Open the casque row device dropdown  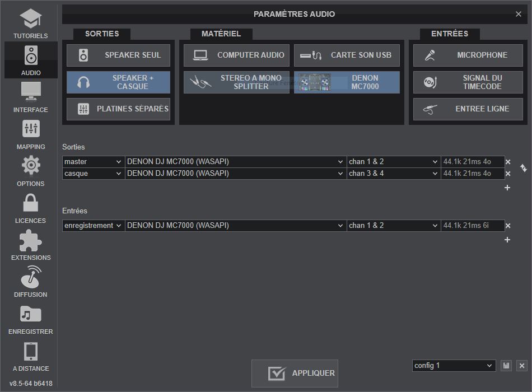point(235,174)
